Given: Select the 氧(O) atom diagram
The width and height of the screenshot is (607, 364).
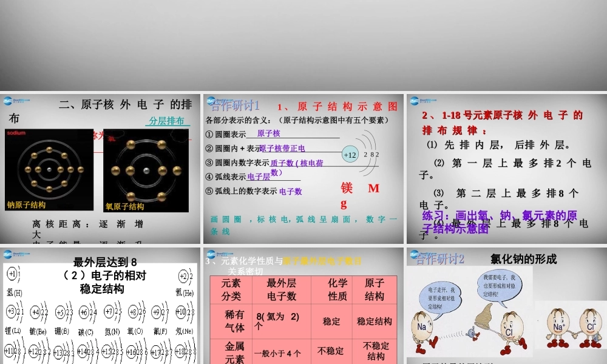Looking at the screenshot, I should click(x=136, y=318).
